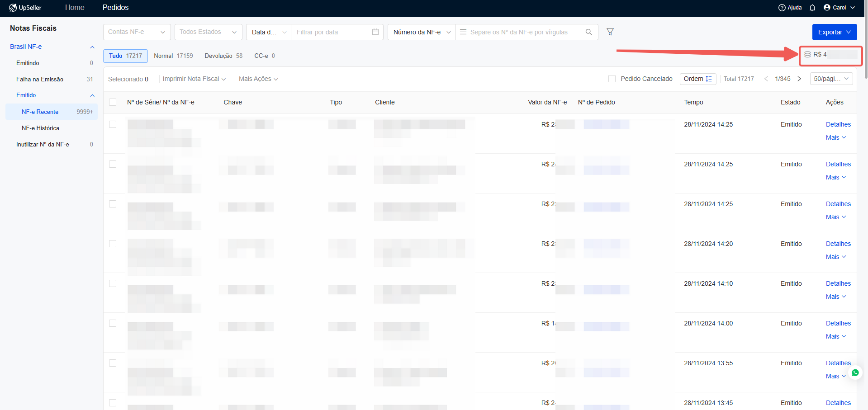Click the search magnifier icon
Screen dimensions: 868x410
[588, 32]
